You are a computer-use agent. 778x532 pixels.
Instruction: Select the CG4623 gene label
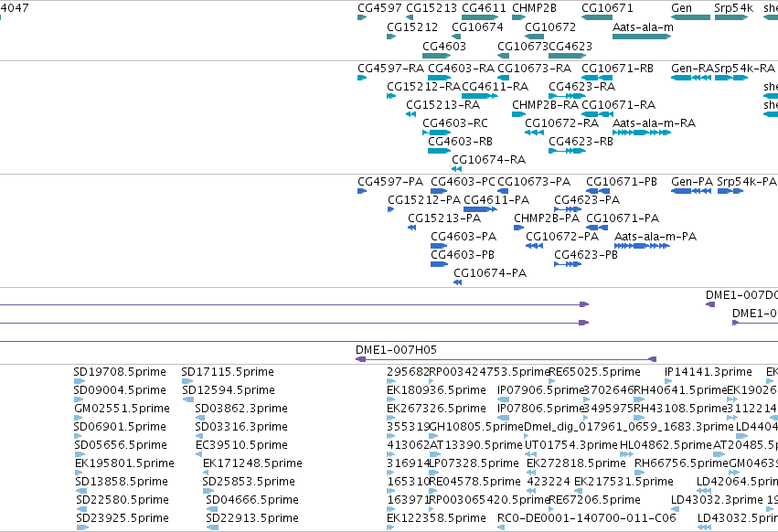pyautogui.click(x=570, y=46)
